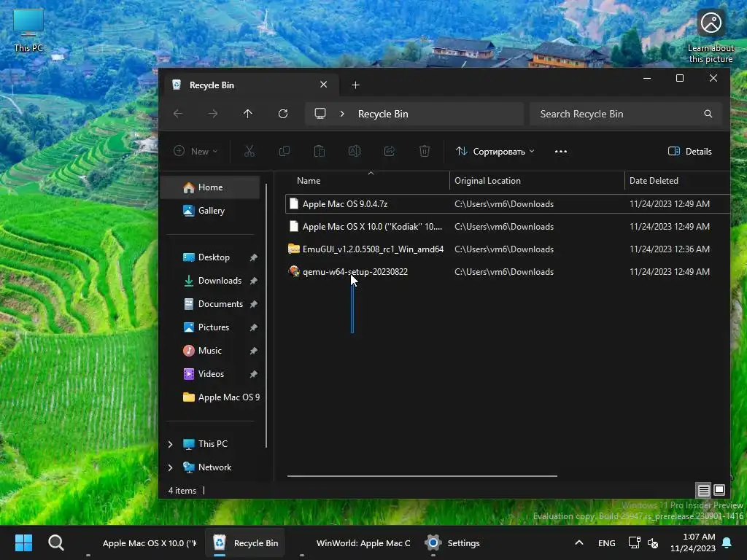Click the Paste clipboard icon

[320, 152]
